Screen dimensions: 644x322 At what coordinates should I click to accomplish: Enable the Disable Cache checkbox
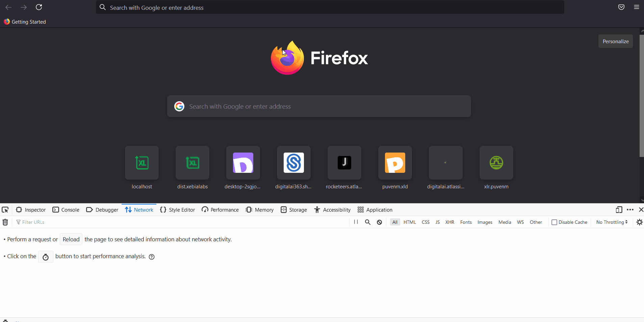click(554, 222)
